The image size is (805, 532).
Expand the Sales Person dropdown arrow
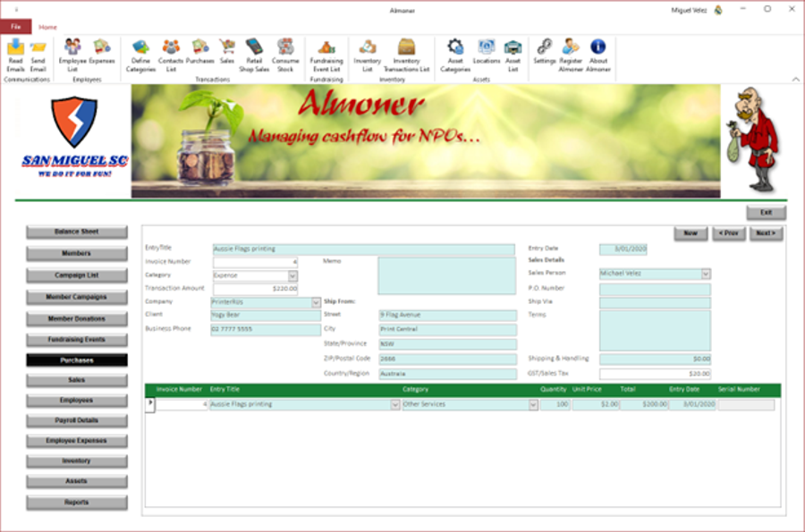[x=706, y=274]
